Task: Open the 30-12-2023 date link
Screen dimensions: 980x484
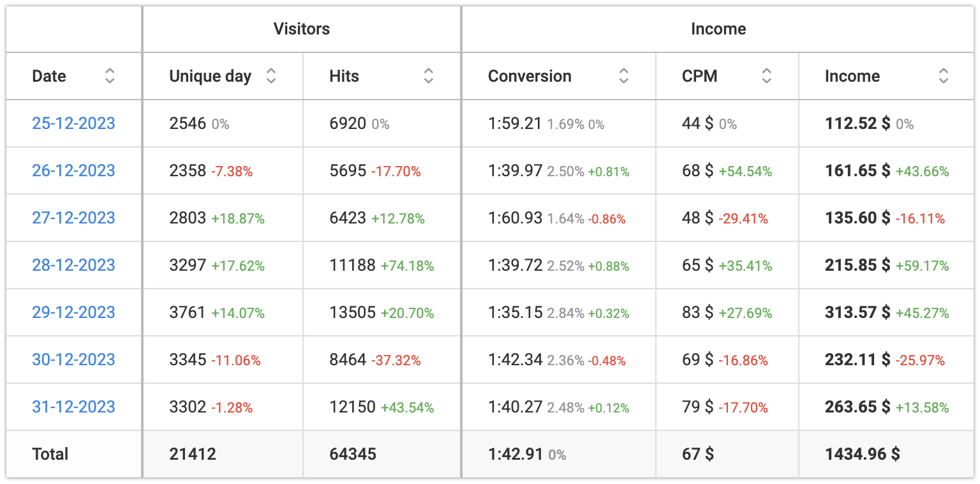Action: 73,359
